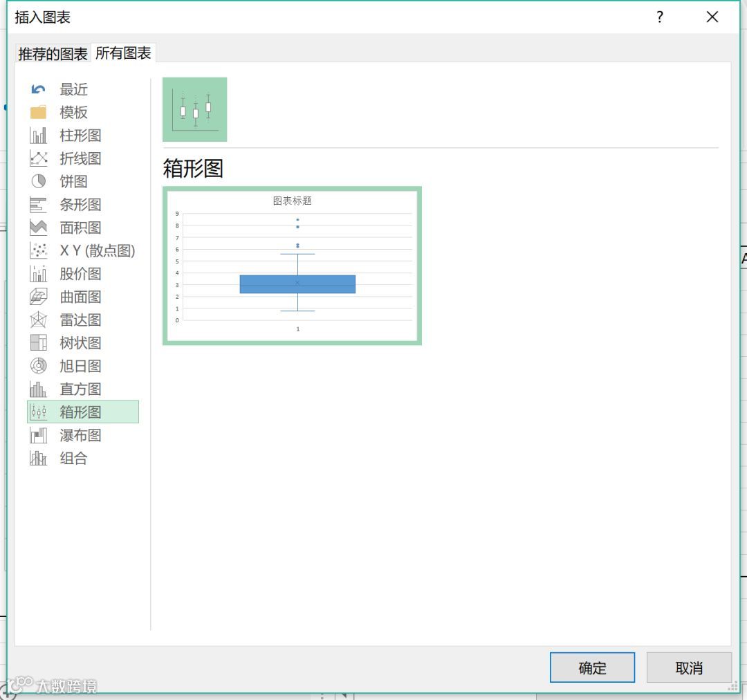The width and height of the screenshot is (747, 700).
Task: Click the 折线图 text label
Action: pyautogui.click(x=80, y=158)
